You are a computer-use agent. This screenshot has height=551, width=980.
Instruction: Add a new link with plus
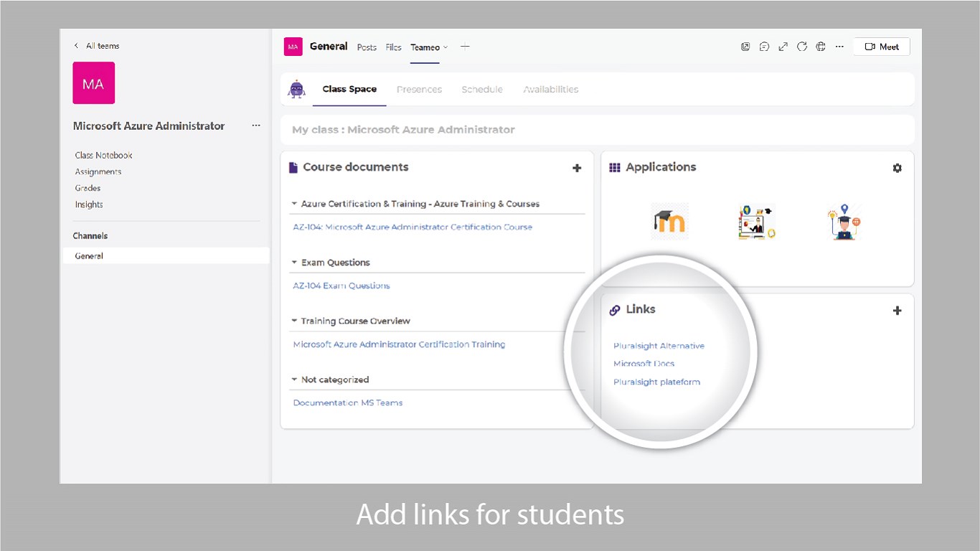897,311
